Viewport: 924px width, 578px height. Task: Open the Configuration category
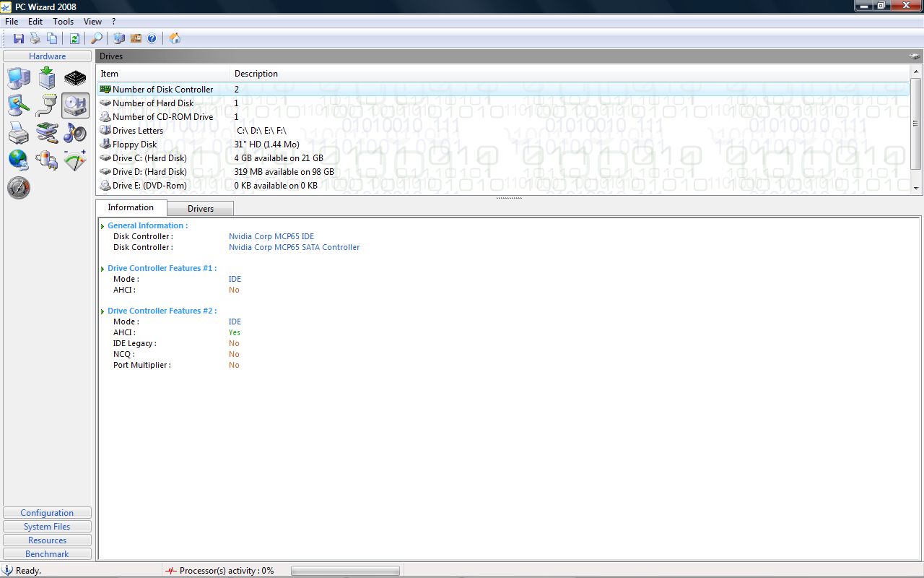click(48, 513)
